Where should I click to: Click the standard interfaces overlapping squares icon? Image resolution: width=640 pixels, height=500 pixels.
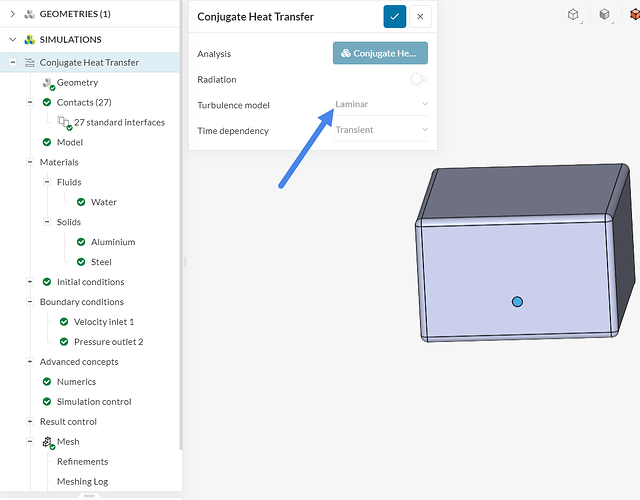tap(64, 123)
